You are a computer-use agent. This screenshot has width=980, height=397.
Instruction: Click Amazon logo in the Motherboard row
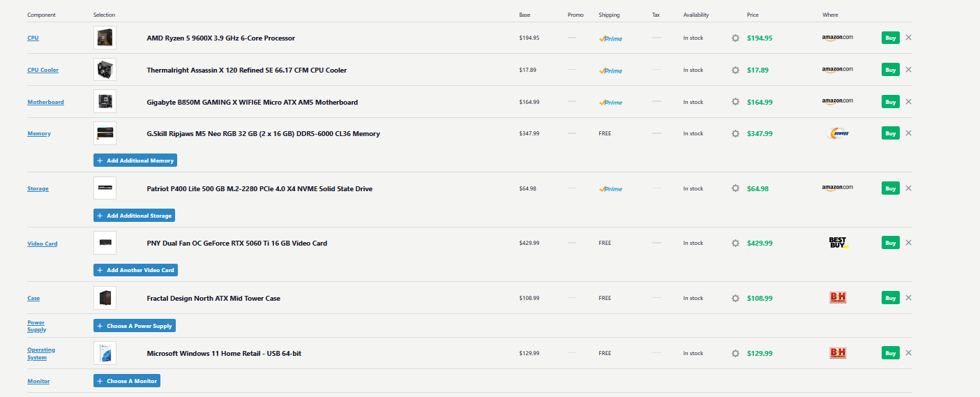click(x=837, y=102)
